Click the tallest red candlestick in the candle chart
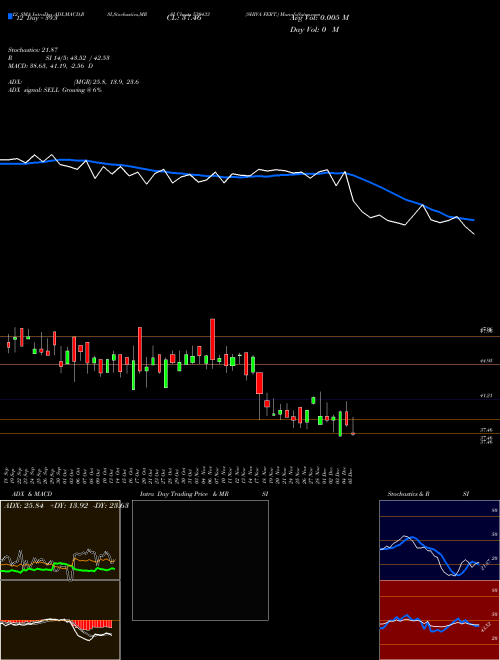500x660 pixels. tap(213, 339)
